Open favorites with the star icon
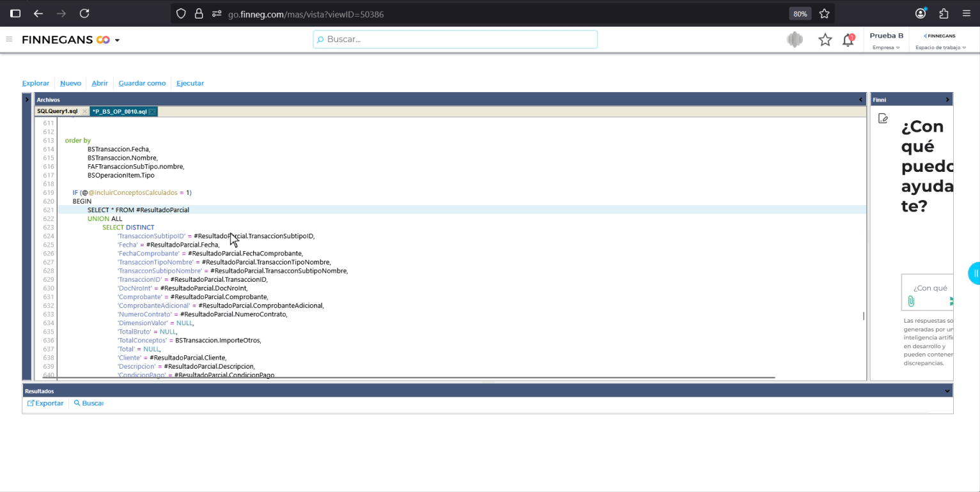This screenshot has width=980, height=492. tap(825, 40)
